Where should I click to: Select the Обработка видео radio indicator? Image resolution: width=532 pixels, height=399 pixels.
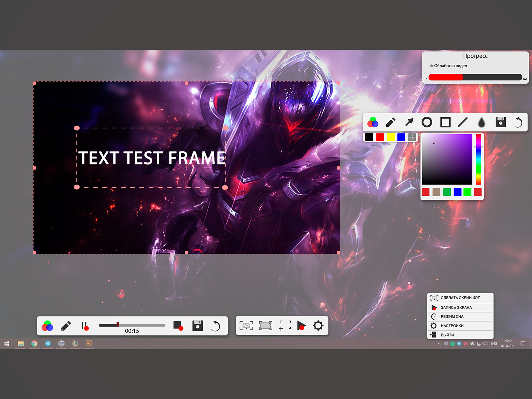coord(431,66)
